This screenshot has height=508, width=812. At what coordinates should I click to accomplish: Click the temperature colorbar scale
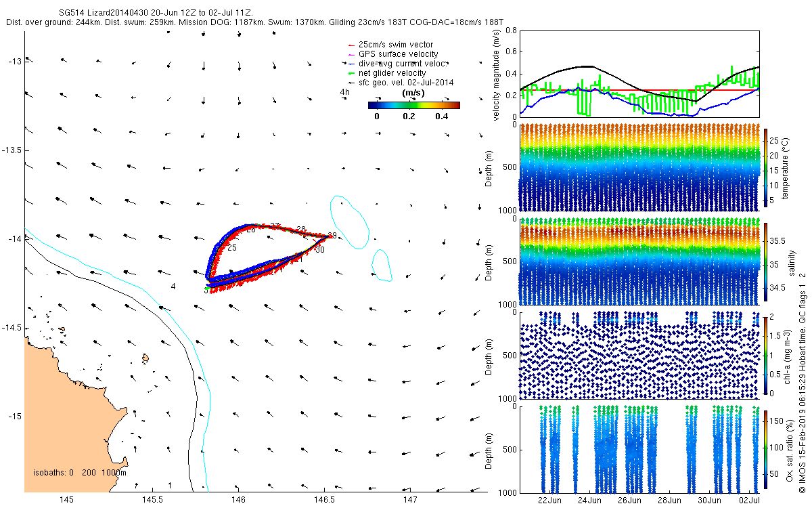point(765,166)
